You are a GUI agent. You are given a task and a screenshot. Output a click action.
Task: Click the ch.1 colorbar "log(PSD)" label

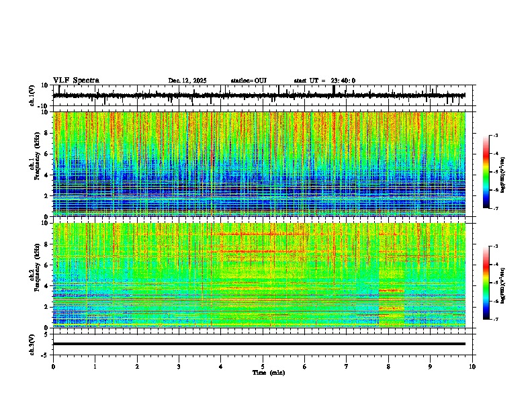[503, 175]
